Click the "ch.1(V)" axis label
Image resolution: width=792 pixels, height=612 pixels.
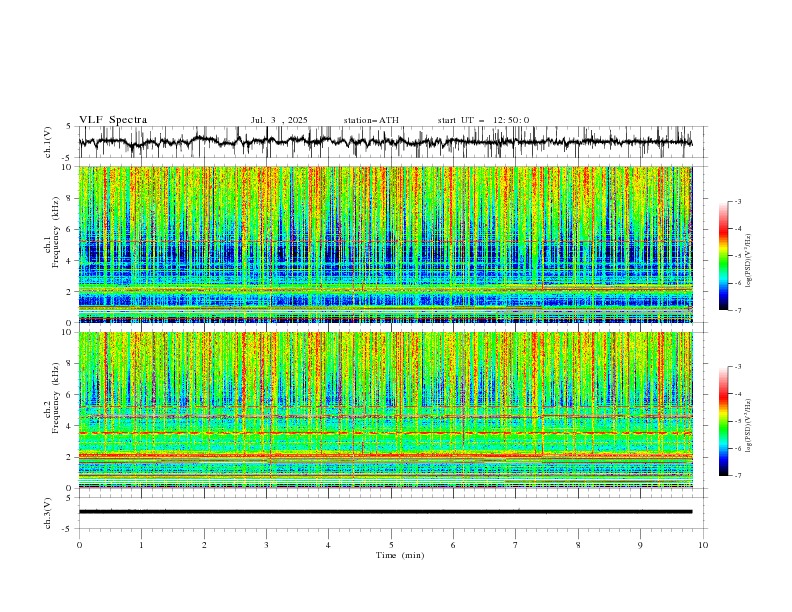click(x=48, y=142)
